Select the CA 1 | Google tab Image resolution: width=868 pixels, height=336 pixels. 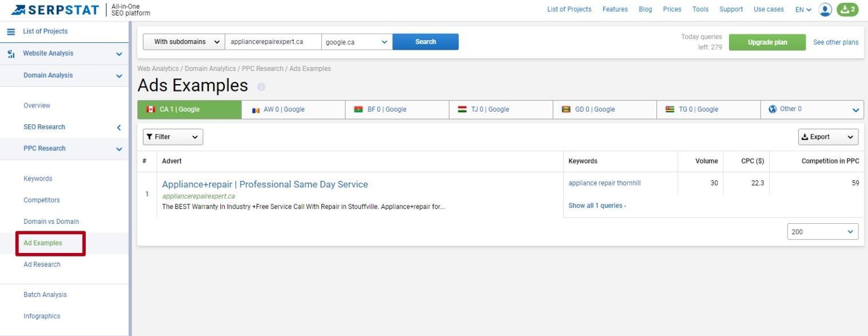189,109
